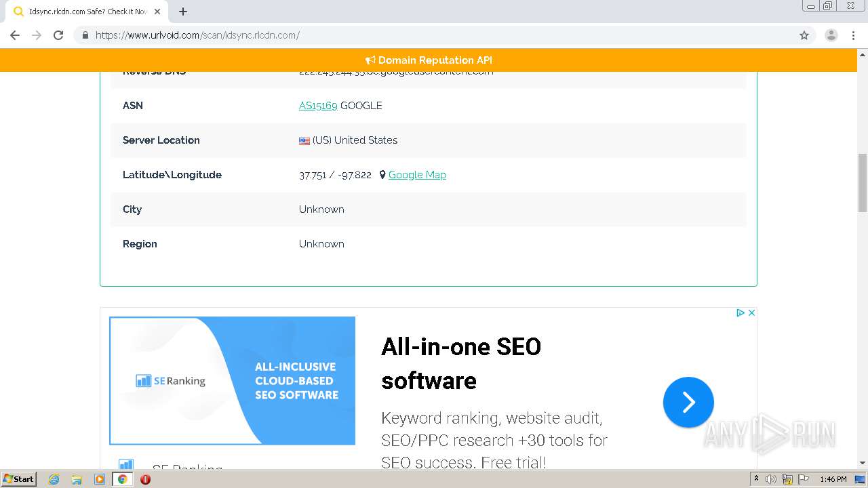Viewport: 868px width, 488px height.
Task: Open the AS15169 ASN link
Action: [x=318, y=106]
